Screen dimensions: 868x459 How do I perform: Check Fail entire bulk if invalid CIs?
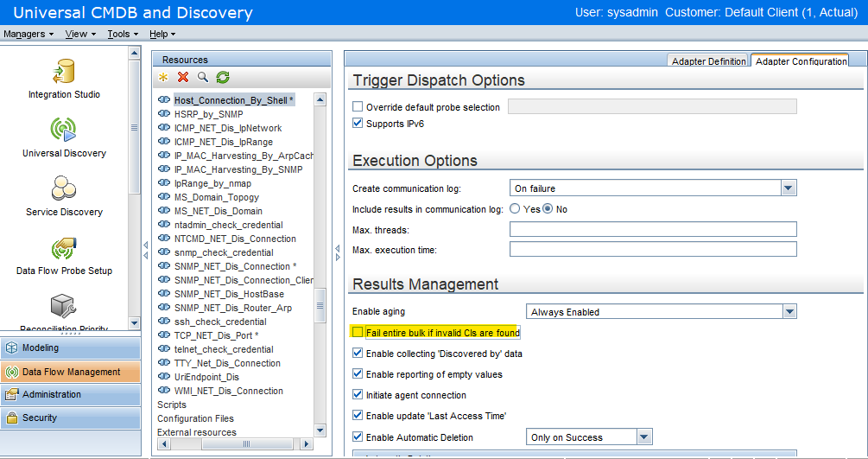click(358, 332)
